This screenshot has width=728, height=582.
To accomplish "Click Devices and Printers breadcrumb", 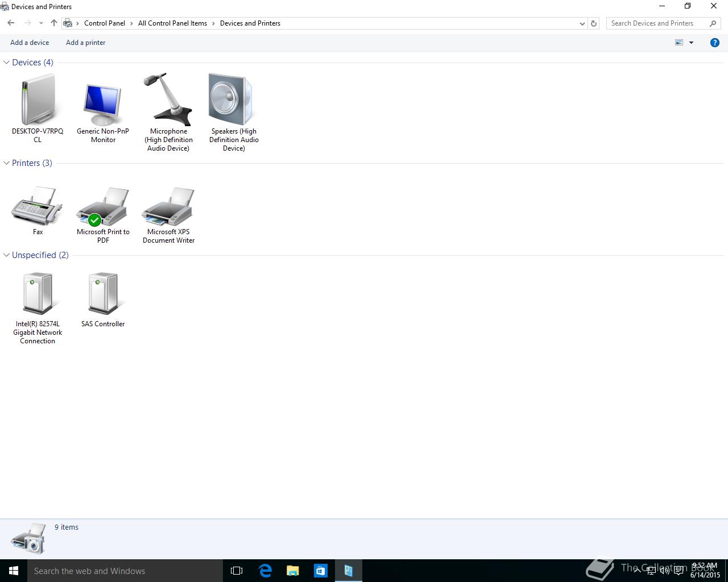I will pos(250,23).
